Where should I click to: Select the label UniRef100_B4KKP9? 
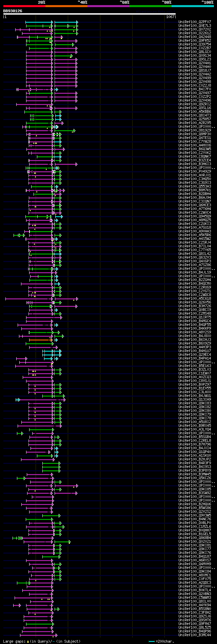(x=195, y=329)
